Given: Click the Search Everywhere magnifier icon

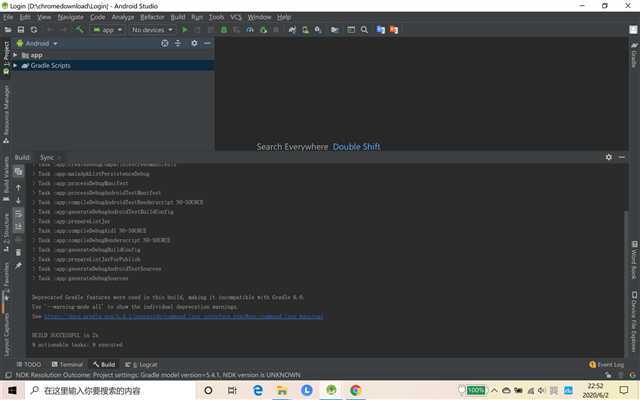Looking at the screenshot, I should [x=364, y=30].
